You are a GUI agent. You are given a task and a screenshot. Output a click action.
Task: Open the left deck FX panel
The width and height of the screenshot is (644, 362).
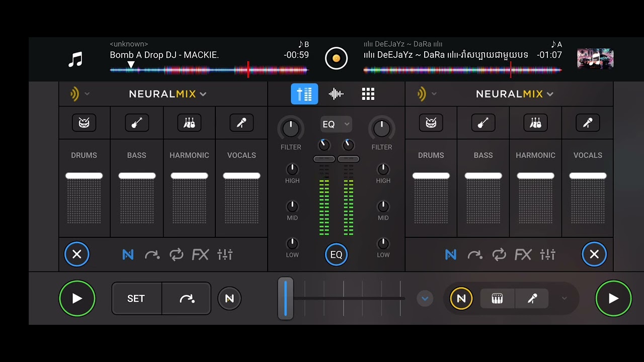coord(200,255)
